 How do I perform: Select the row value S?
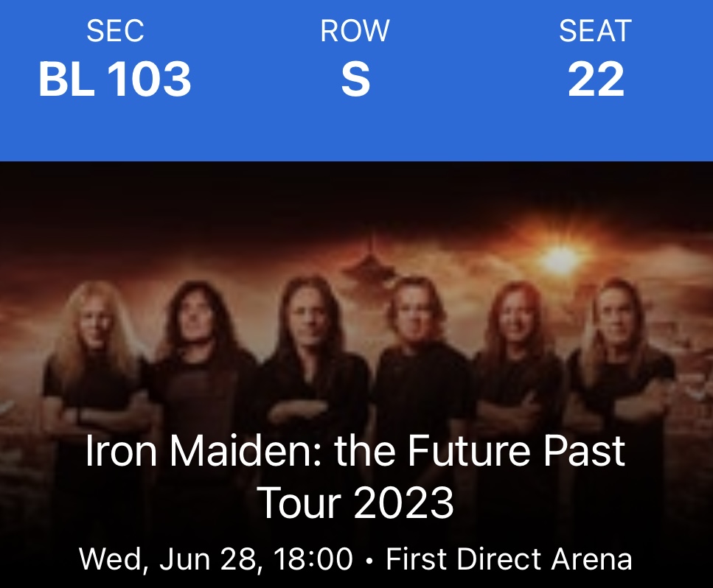click(x=355, y=80)
